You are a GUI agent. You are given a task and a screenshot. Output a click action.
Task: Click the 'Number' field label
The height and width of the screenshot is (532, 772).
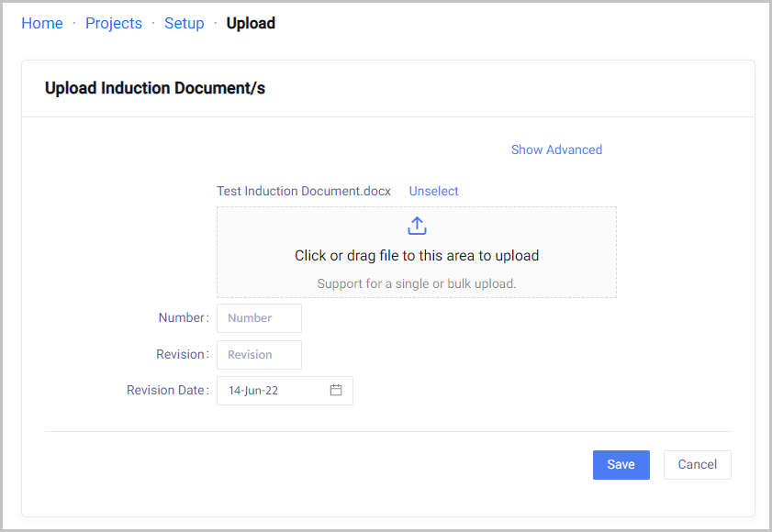click(x=181, y=317)
